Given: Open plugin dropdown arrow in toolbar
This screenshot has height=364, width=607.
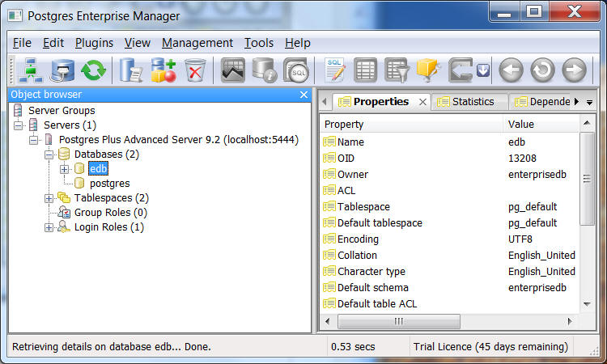Looking at the screenshot, I should click(x=482, y=70).
